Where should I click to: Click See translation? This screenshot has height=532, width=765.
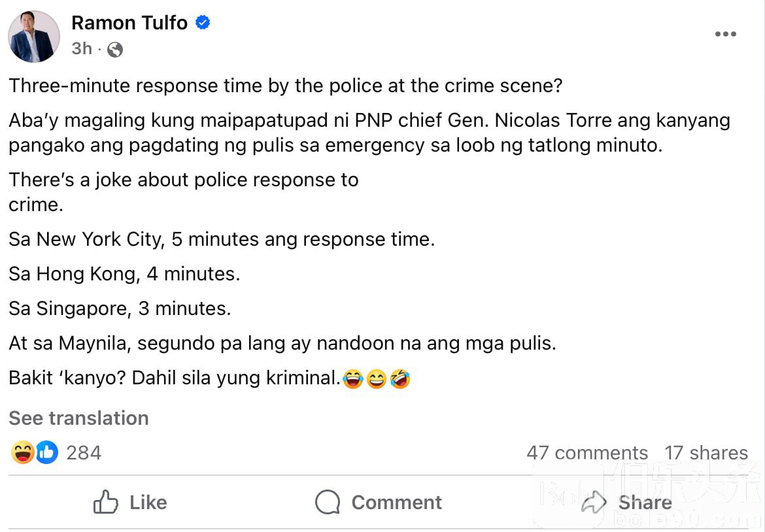click(x=78, y=418)
